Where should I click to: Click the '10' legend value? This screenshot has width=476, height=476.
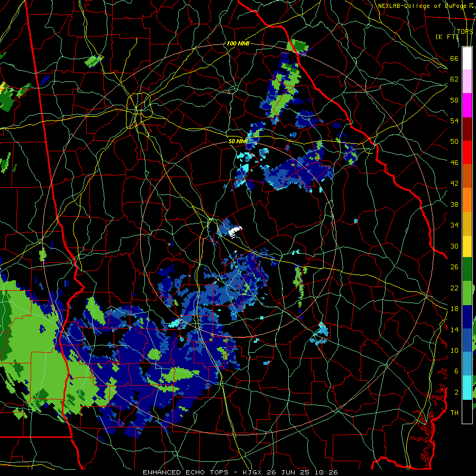[x=454, y=350]
